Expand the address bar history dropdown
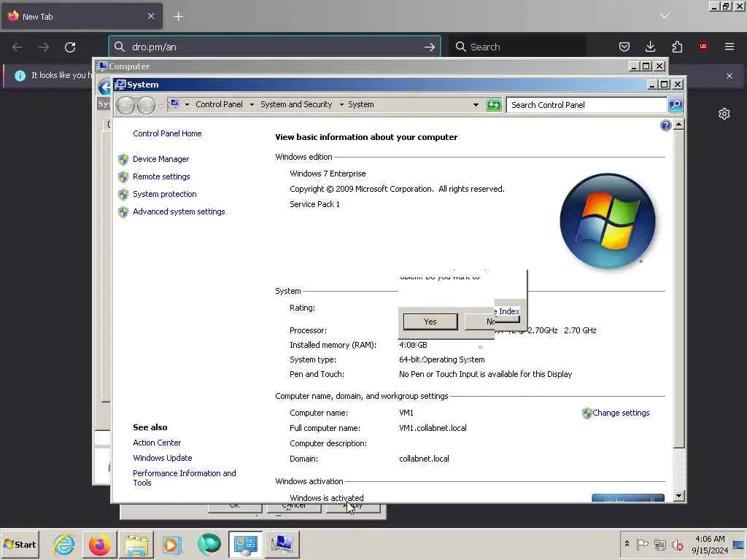This screenshot has height=560, width=747. 476,105
